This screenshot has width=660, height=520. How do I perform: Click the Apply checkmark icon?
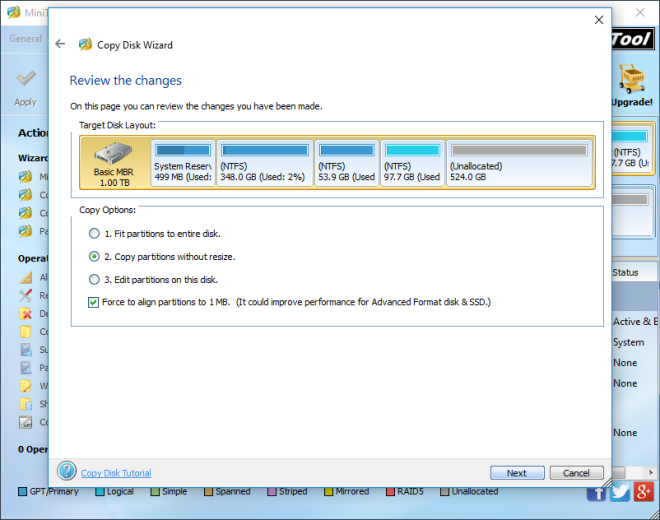tap(26, 79)
